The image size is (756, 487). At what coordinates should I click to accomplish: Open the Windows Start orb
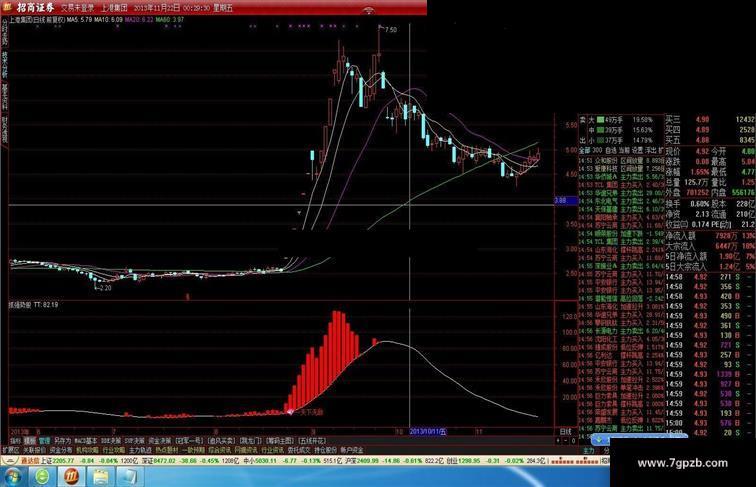point(12,477)
